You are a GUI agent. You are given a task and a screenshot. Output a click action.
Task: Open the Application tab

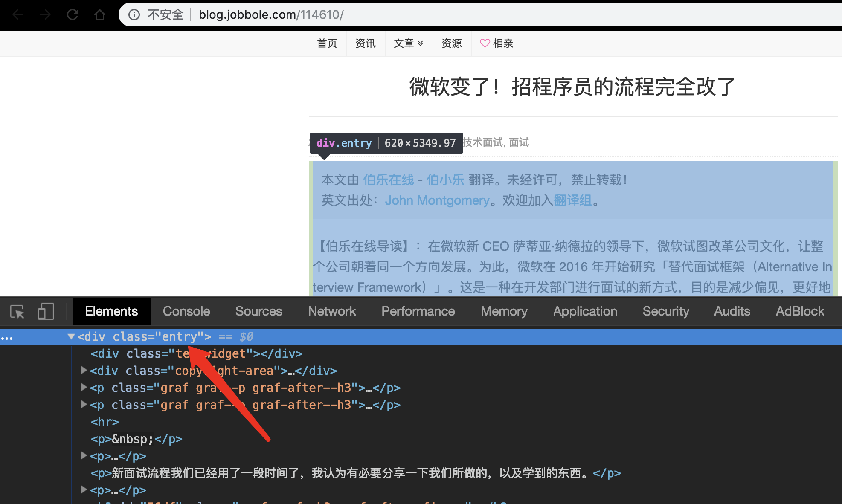585,311
